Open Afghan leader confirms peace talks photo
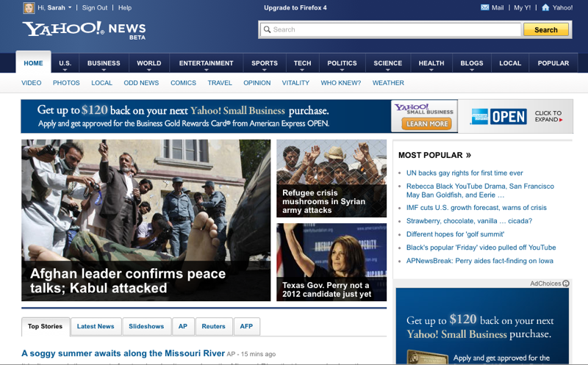This screenshot has width=588, height=365. pos(146,220)
